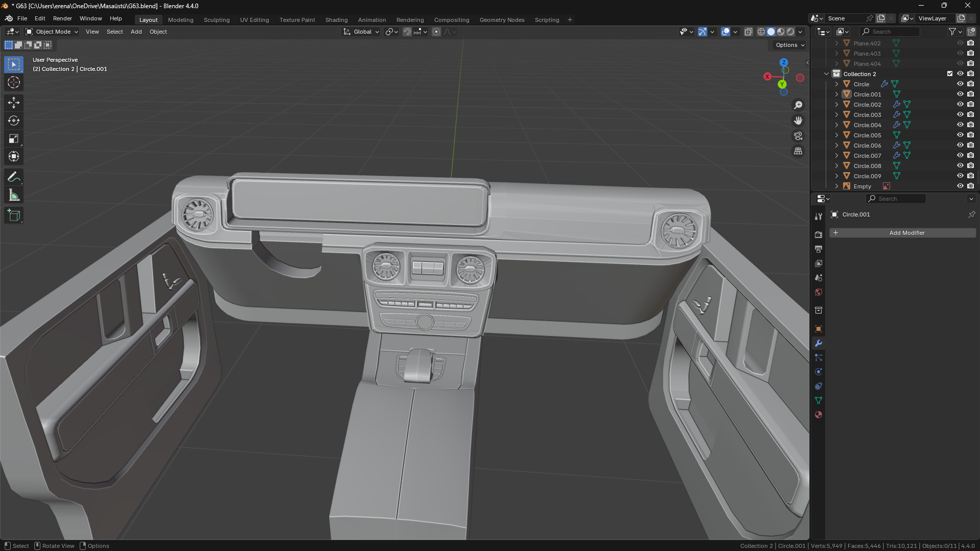Image resolution: width=980 pixels, height=551 pixels.
Task: Open the Particles properties tab
Action: pyautogui.click(x=819, y=357)
